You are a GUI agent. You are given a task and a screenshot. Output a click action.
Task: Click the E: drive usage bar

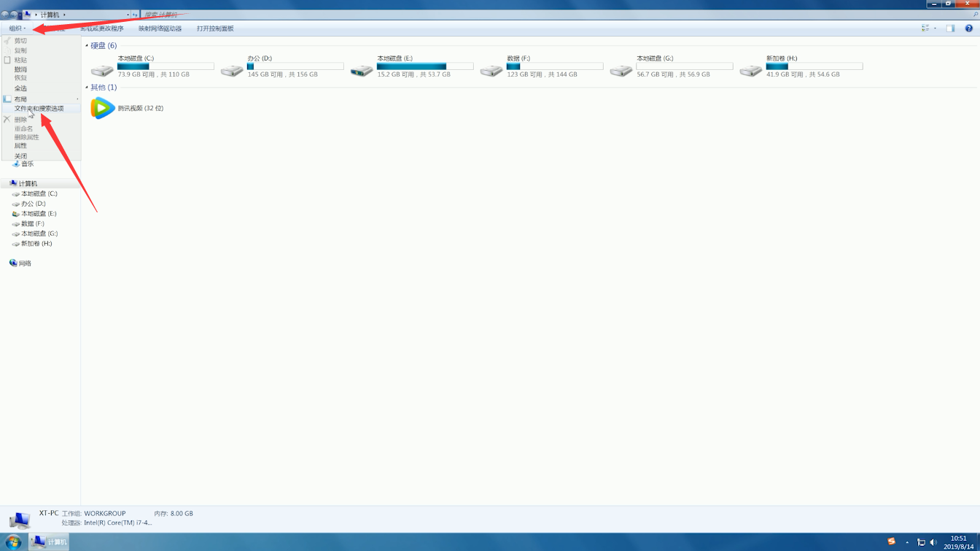pyautogui.click(x=425, y=66)
